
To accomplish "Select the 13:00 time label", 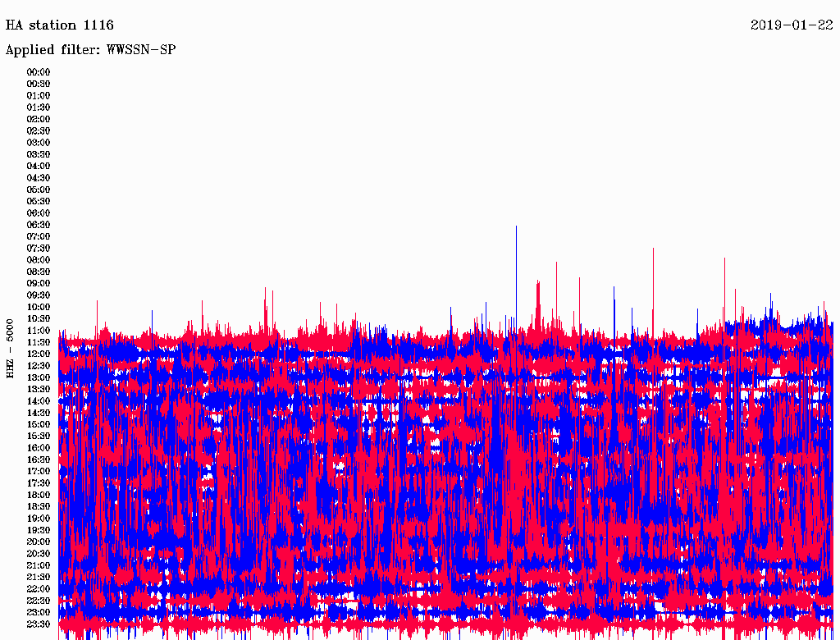I will coord(39,378).
